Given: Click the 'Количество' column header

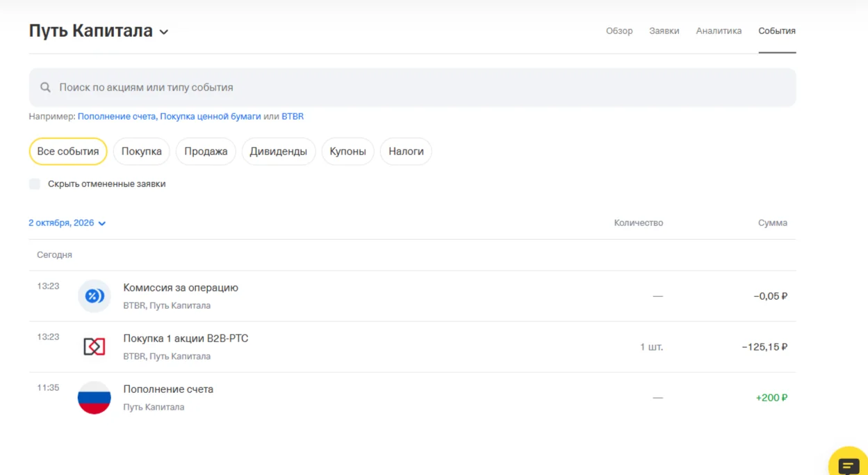Looking at the screenshot, I should click(639, 223).
